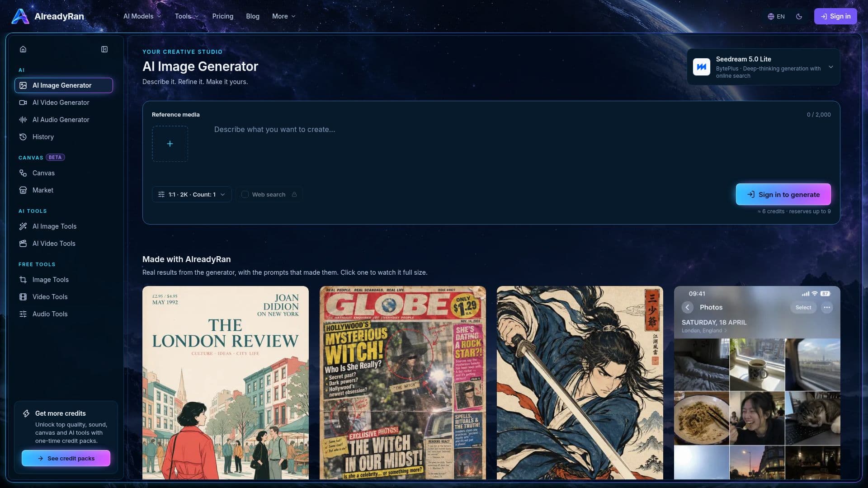Click the settings sliders icon by 1:1

pyautogui.click(x=161, y=194)
